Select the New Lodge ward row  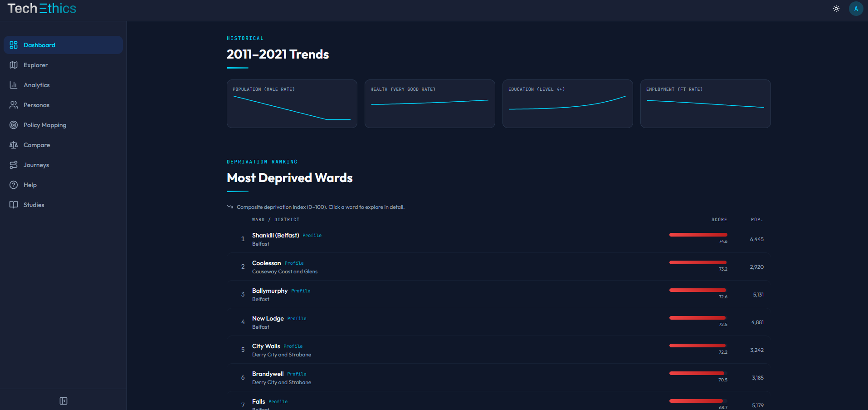pyautogui.click(x=454, y=322)
